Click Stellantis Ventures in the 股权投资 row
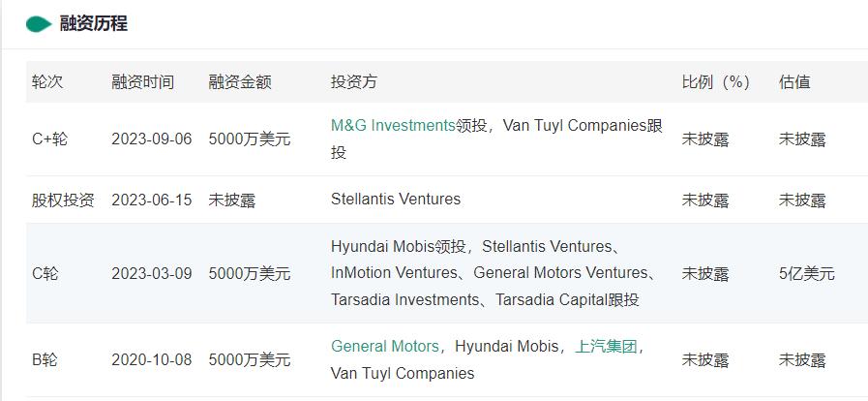868x401 pixels. tap(396, 200)
